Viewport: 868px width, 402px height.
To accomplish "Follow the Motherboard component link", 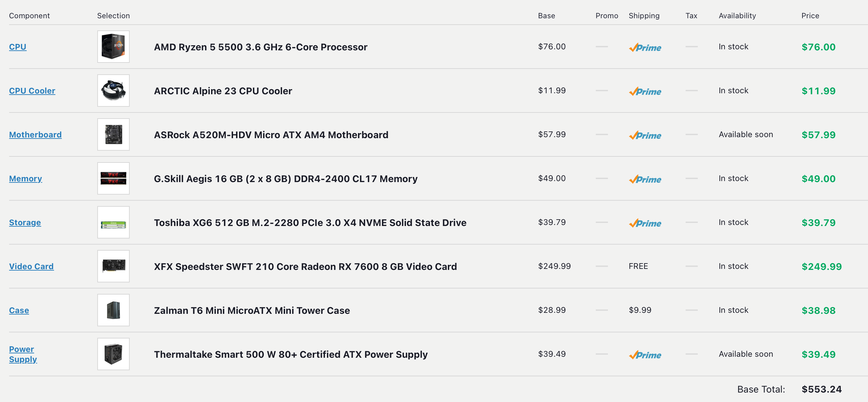I will [x=35, y=135].
